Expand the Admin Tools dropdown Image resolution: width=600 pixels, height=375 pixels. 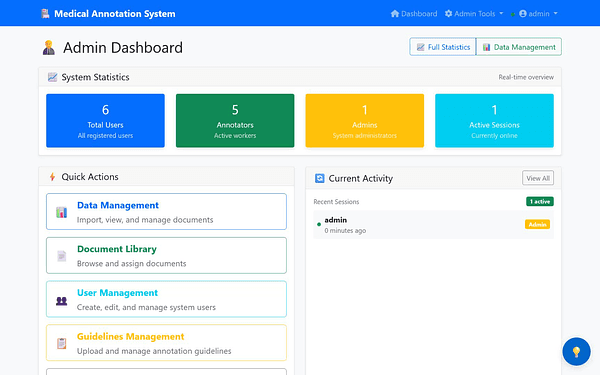coord(474,14)
